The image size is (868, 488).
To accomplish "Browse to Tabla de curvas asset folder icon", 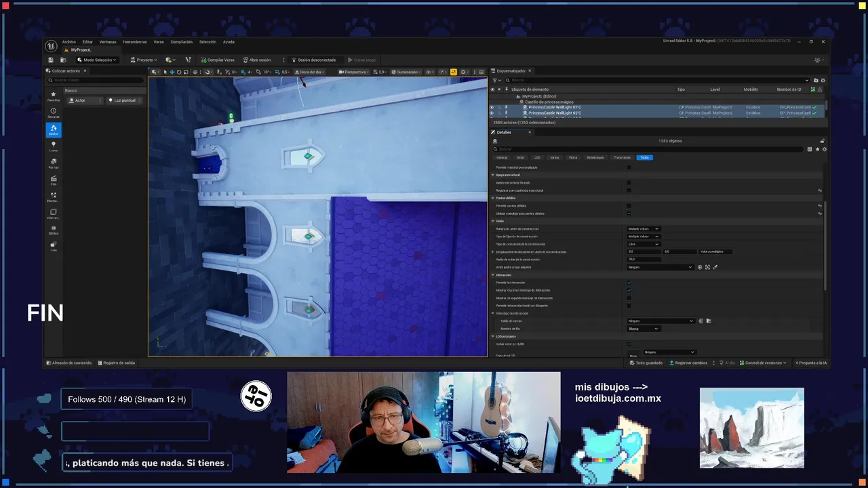I will tap(708, 321).
